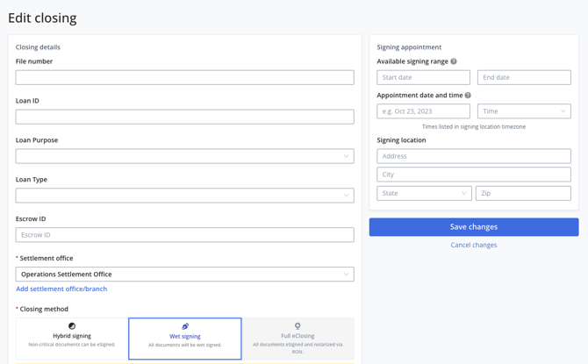Click the signing location Address field
The image size is (588, 364).
pyautogui.click(x=474, y=156)
